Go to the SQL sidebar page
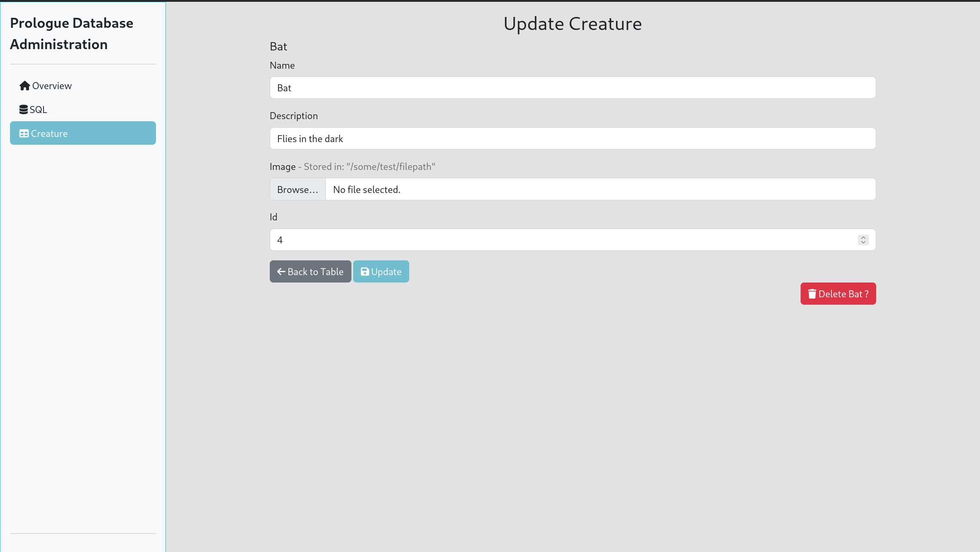Viewport: 980px width, 552px height. coord(38,110)
